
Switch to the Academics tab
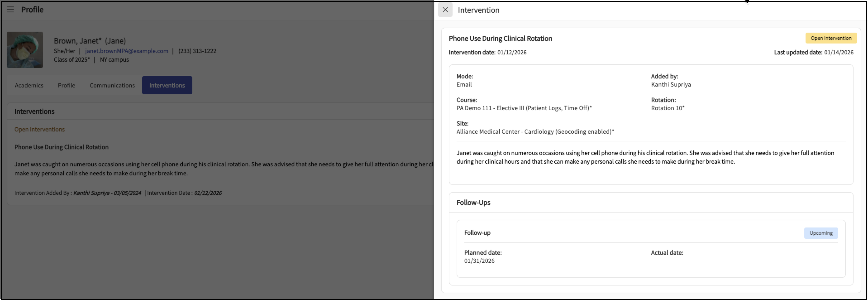coord(29,85)
